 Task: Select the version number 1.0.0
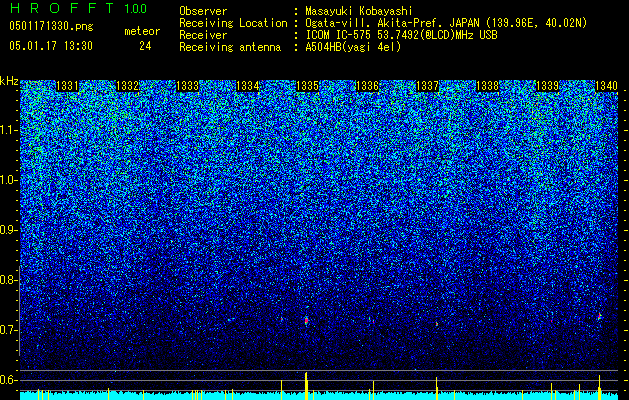(x=136, y=9)
